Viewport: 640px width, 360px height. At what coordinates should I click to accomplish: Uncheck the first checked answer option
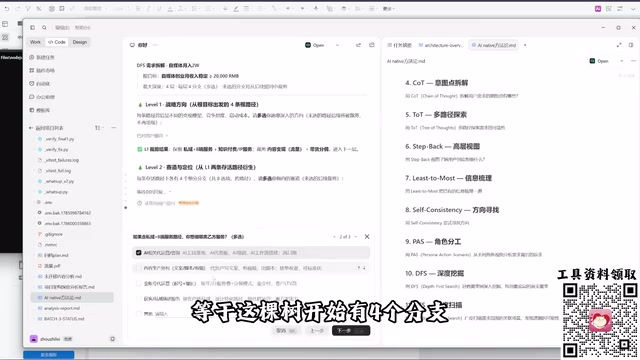coord(139,253)
